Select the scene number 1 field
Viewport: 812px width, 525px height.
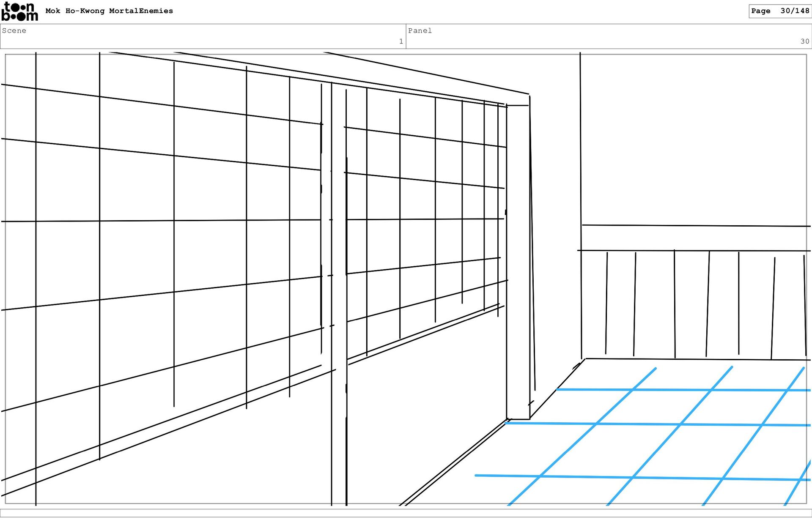click(x=401, y=41)
